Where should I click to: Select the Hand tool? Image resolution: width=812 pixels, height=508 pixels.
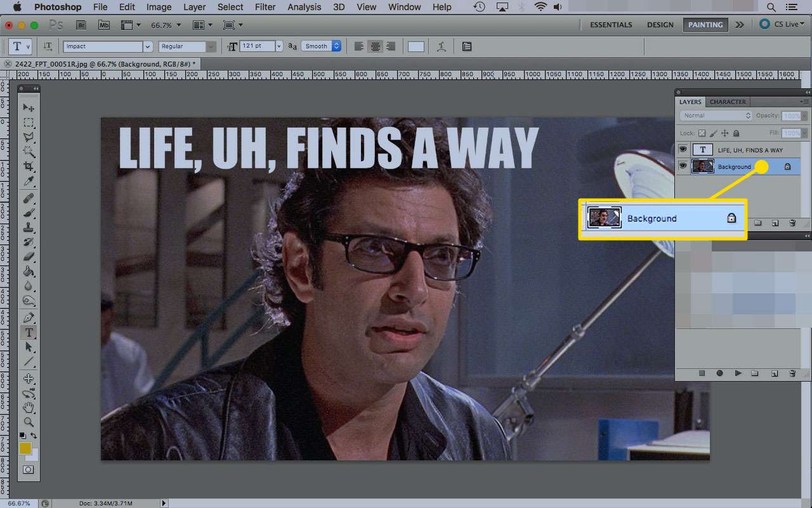tap(29, 408)
